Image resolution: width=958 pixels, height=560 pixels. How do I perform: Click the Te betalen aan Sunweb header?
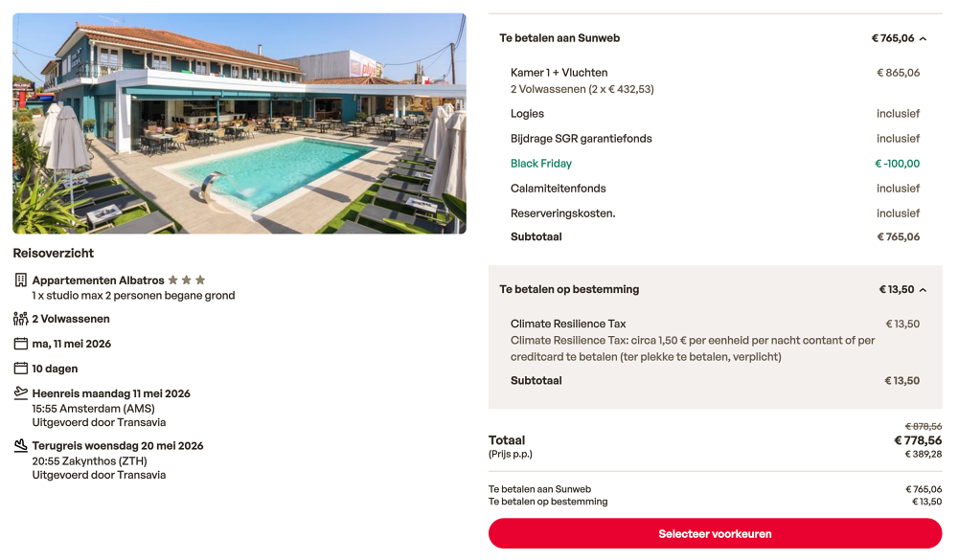(x=559, y=38)
